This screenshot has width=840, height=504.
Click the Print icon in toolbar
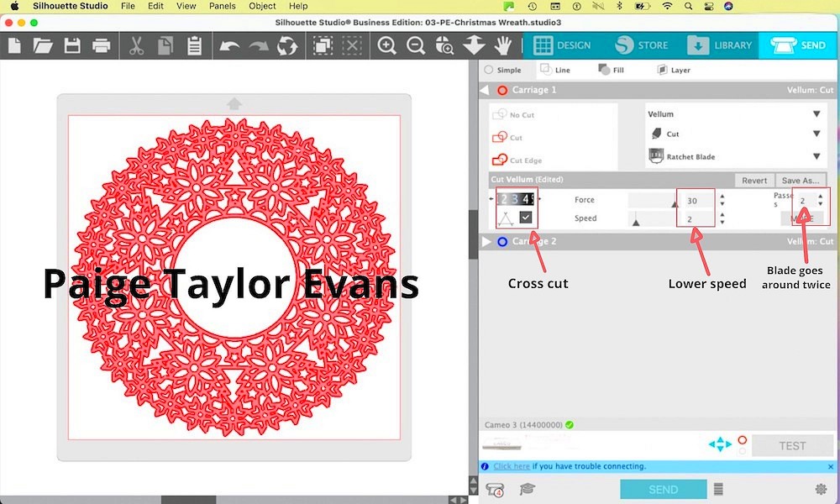point(101,45)
